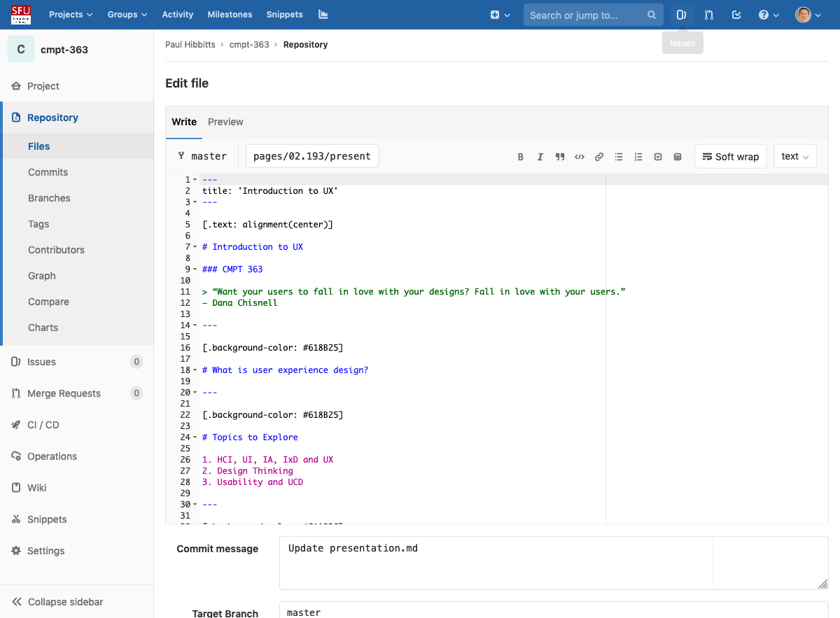Open Wiki in the sidebar
The width and height of the screenshot is (840, 618).
click(x=77, y=488)
